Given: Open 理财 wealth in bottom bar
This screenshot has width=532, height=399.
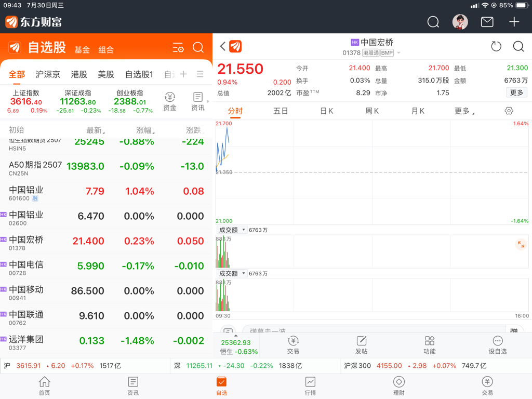Looking at the screenshot, I should [398, 386].
